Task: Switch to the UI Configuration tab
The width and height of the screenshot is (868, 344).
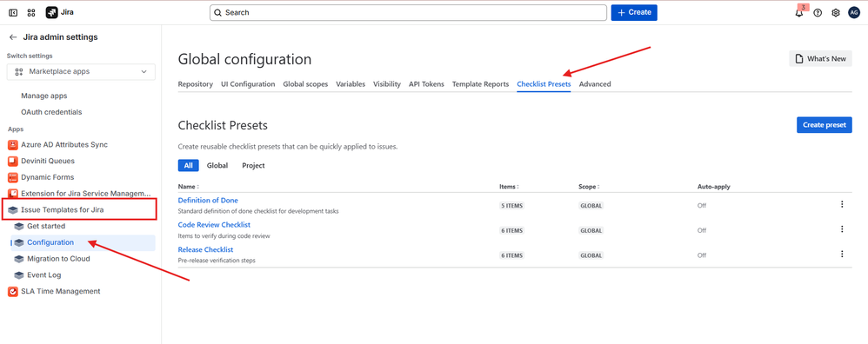Action: tap(248, 84)
